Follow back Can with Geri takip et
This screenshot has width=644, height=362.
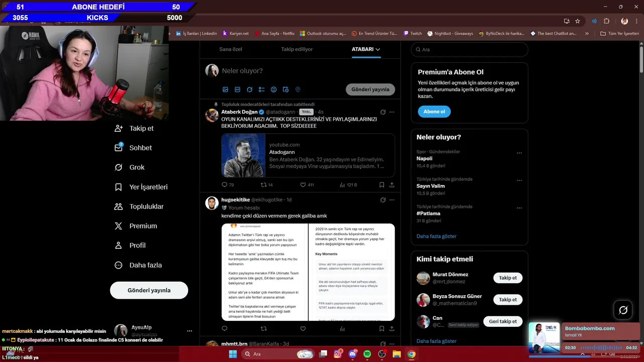(503, 321)
